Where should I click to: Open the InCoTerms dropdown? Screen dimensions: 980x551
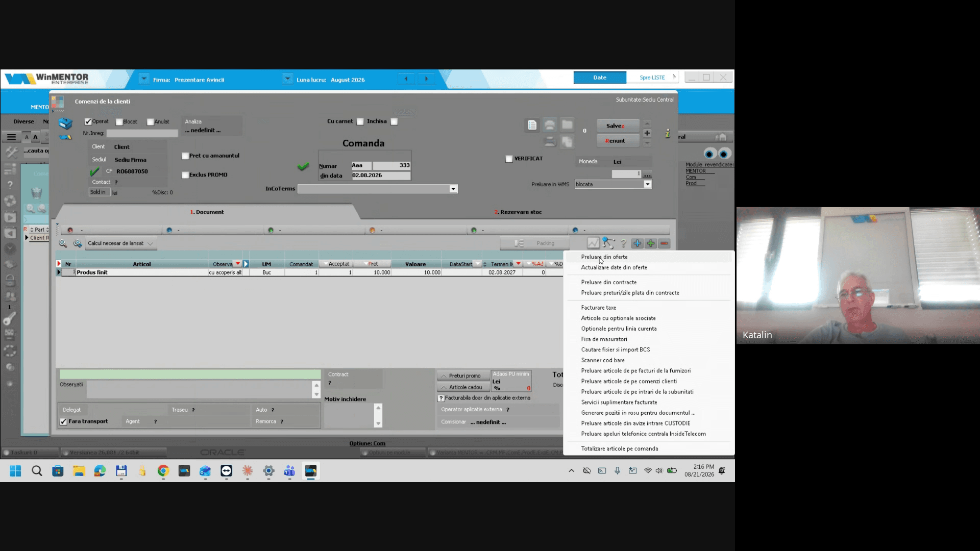pyautogui.click(x=453, y=189)
